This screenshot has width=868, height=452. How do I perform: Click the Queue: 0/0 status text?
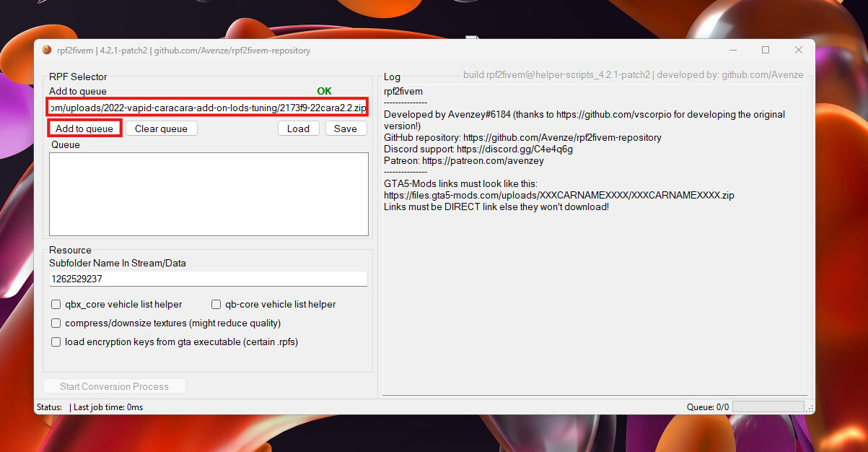tap(708, 407)
